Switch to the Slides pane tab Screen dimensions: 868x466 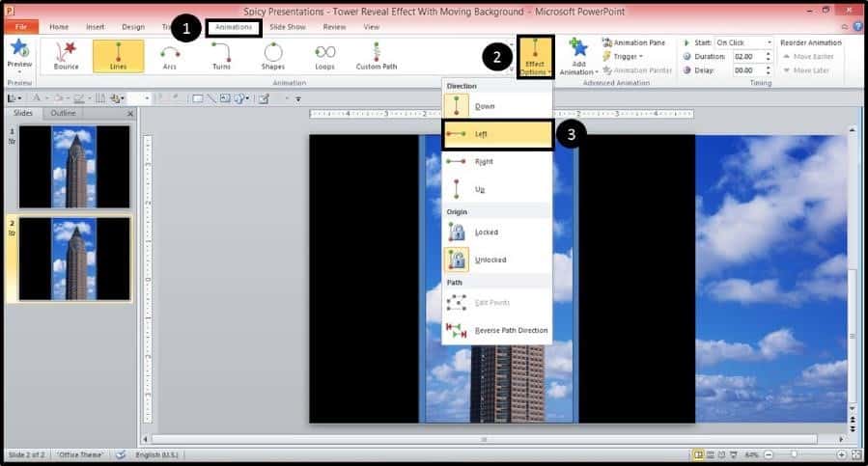pyautogui.click(x=23, y=113)
